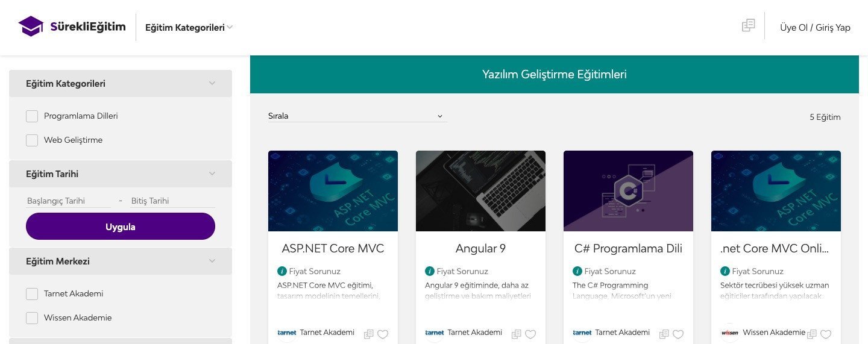Click the SürekliEğitim graduation cap logo
868x344 pixels.
31,27
